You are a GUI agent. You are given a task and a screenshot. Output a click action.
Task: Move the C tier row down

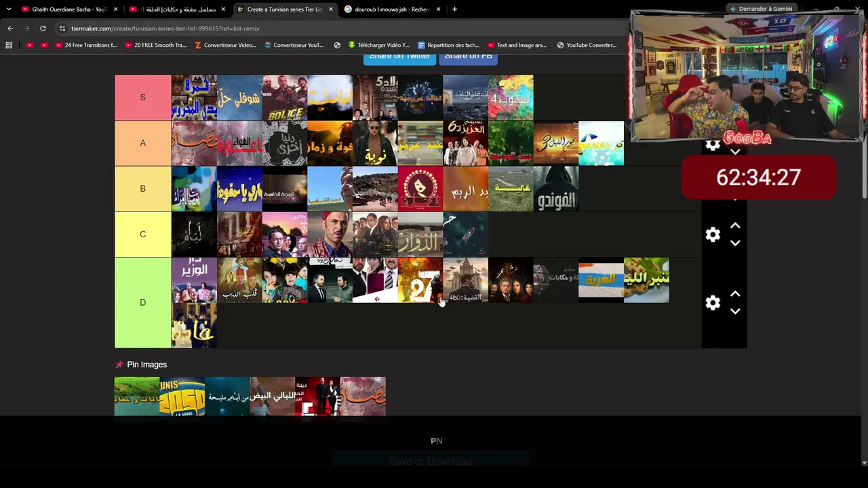point(735,243)
